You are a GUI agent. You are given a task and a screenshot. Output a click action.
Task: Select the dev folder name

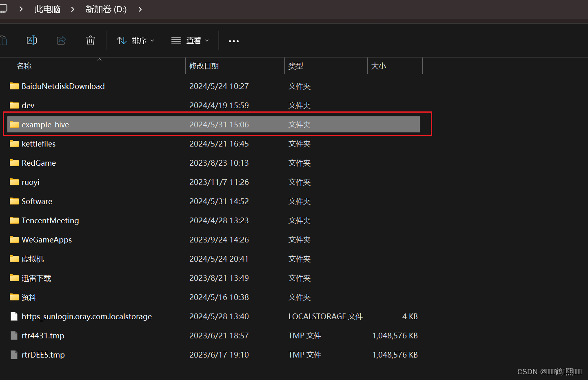[28, 105]
